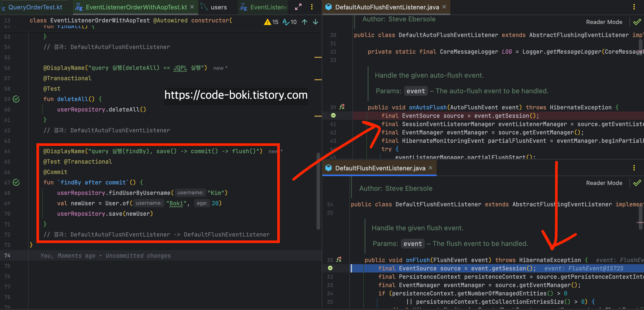The image size is (644, 310).
Task: Run the deleteAll test from the gutter icon
Action: [16, 99]
